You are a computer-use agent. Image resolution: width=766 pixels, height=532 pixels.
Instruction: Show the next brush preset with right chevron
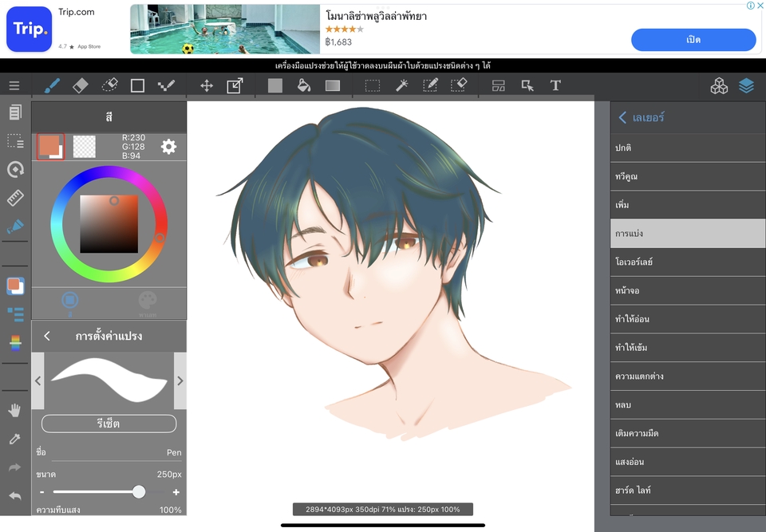coord(180,380)
